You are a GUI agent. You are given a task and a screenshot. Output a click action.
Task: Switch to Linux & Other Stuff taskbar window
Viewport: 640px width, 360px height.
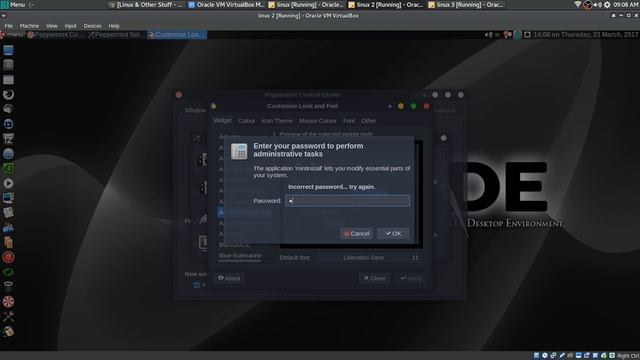click(146, 5)
